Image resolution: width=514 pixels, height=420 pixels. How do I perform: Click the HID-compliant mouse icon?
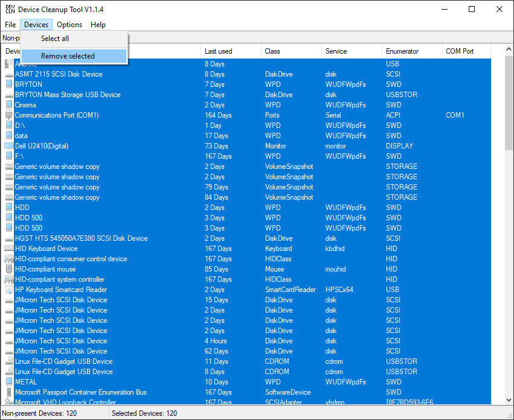click(x=9, y=269)
